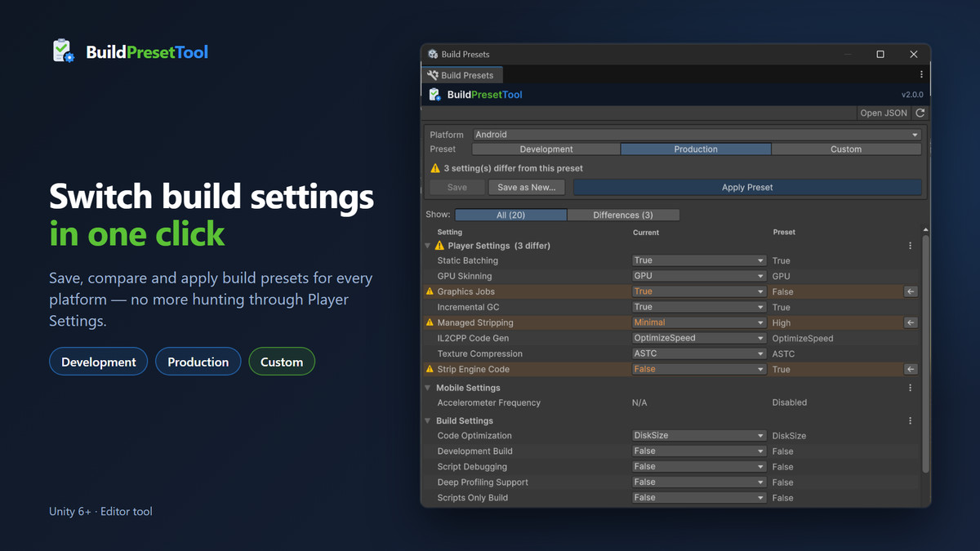Select the Production preset toggle
The height and width of the screenshot is (551, 980).
pyautogui.click(x=696, y=149)
